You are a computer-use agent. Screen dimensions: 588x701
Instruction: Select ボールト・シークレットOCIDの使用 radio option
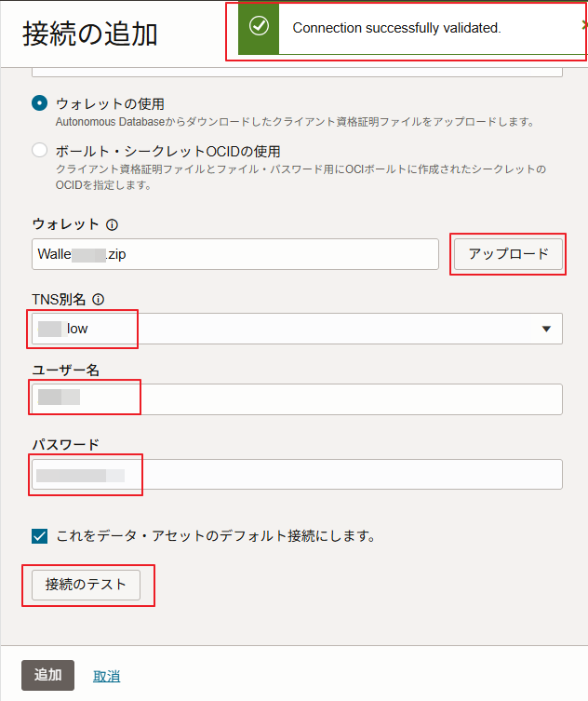(39, 150)
